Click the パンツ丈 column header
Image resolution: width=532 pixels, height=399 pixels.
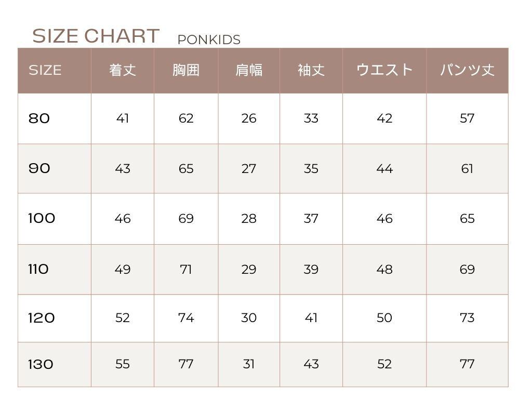pos(467,70)
